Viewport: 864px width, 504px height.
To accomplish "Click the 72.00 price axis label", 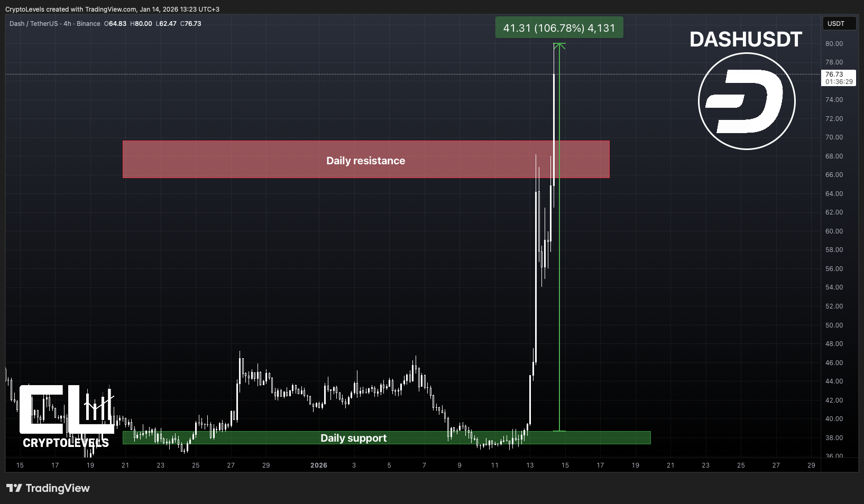I will tap(834, 119).
